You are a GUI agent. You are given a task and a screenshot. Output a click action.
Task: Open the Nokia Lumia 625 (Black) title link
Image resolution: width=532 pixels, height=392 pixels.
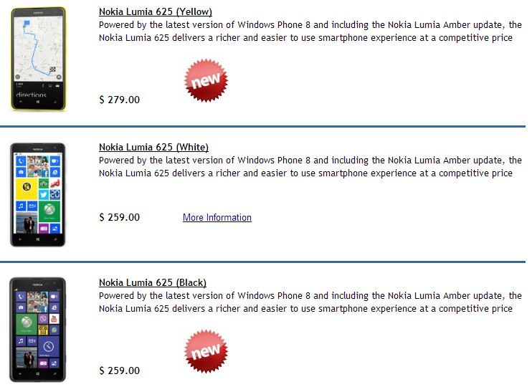153,283
